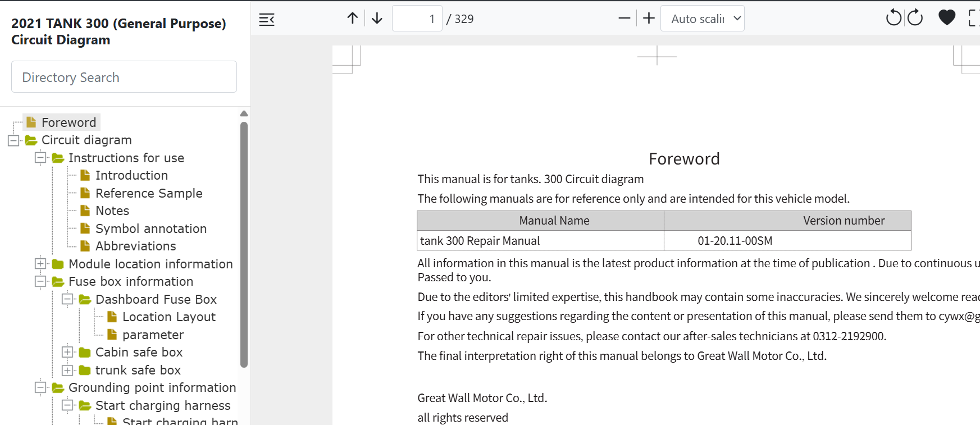Zoom in with the plus icon
Screen dimensions: 980x425
649,19
